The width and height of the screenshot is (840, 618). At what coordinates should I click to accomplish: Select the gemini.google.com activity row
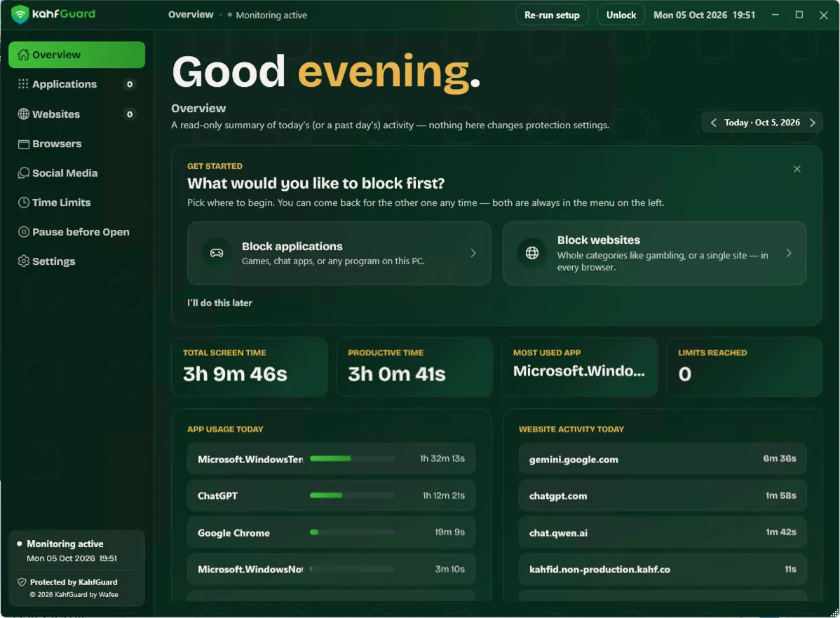tap(663, 459)
